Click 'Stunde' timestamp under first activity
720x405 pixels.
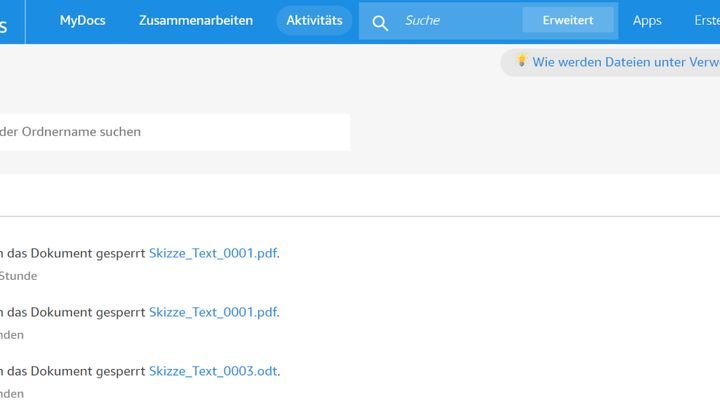point(18,276)
